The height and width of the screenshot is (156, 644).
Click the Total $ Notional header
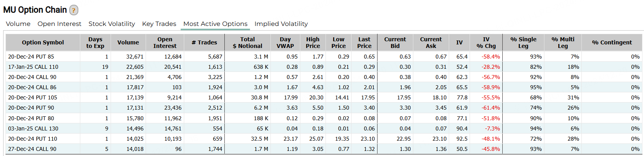coord(248,42)
